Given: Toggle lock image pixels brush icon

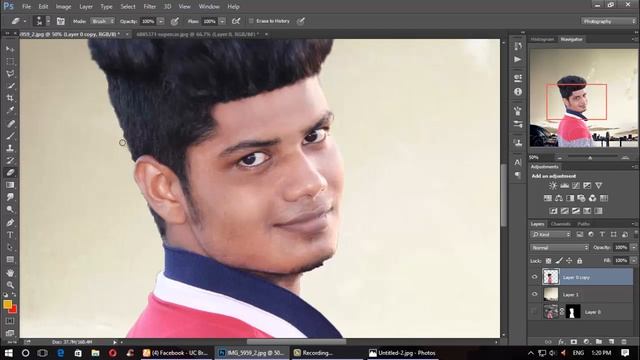Looking at the screenshot, I should (x=559, y=260).
